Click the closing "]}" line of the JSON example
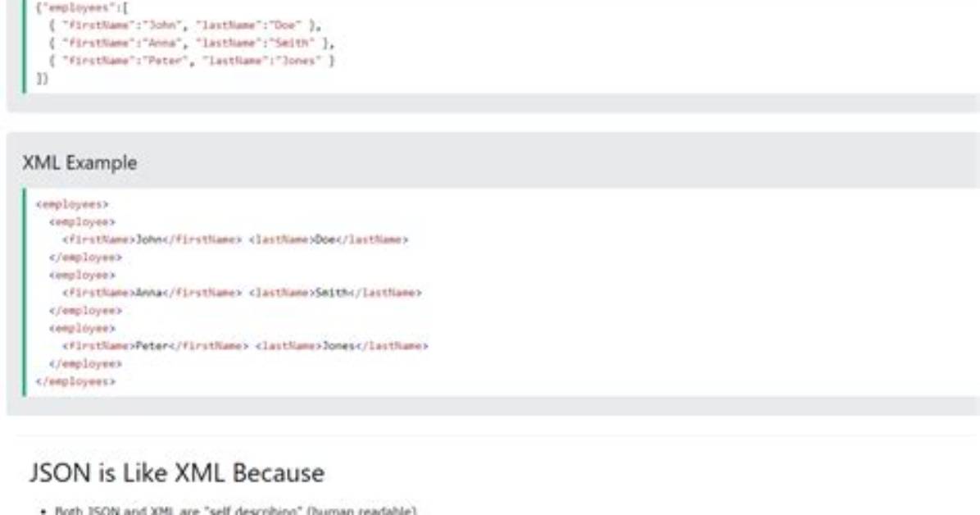980x515 pixels. click(x=42, y=78)
